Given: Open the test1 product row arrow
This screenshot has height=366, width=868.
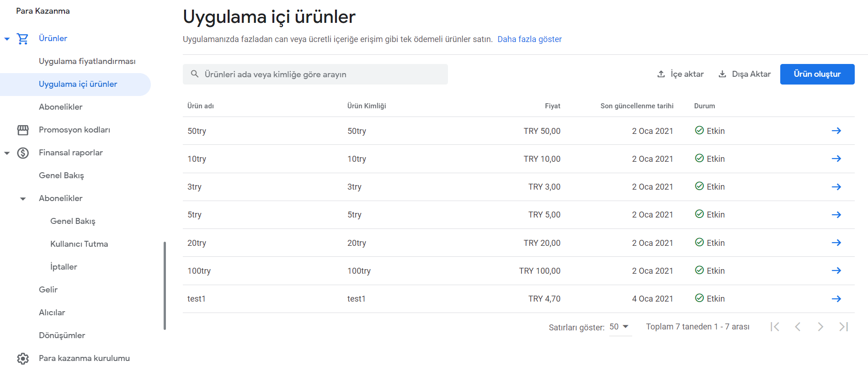Looking at the screenshot, I should point(836,299).
